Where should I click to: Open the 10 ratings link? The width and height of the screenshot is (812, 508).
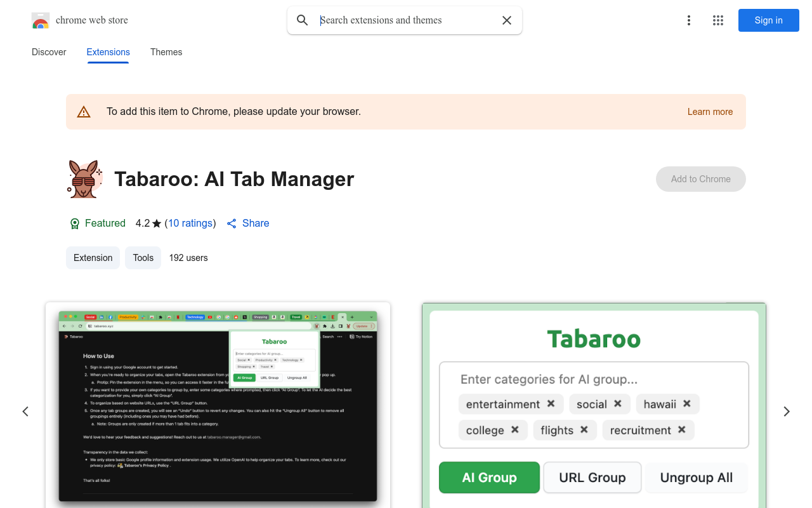click(x=190, y=224)
